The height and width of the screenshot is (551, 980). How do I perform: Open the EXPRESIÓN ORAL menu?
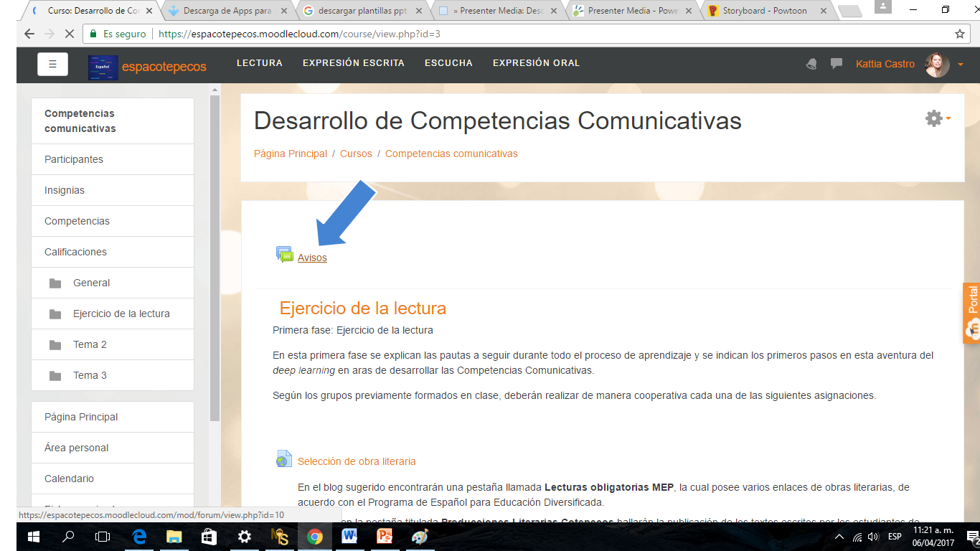[537, 63]
